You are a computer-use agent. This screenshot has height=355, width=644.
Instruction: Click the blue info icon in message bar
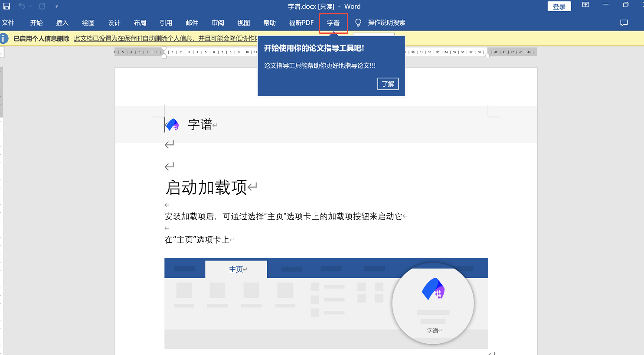4,39
